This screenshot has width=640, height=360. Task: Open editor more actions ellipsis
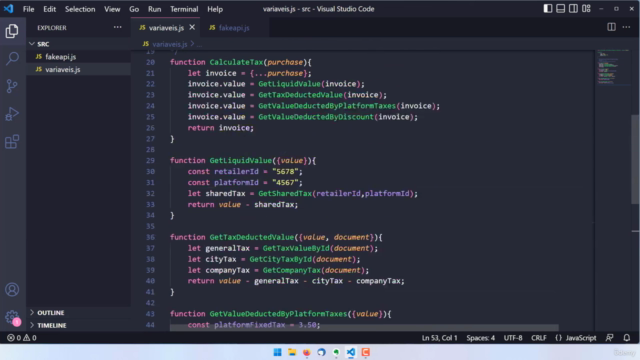point(626,27)
